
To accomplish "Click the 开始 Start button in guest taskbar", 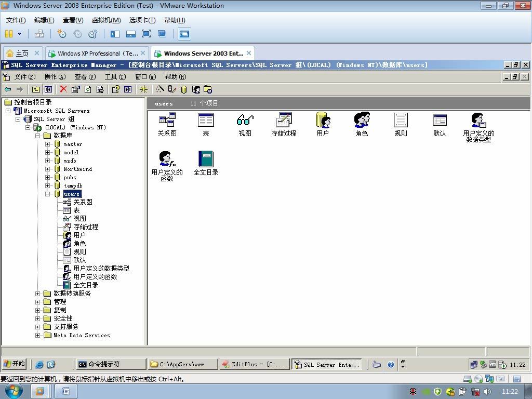I will [15, 364].
